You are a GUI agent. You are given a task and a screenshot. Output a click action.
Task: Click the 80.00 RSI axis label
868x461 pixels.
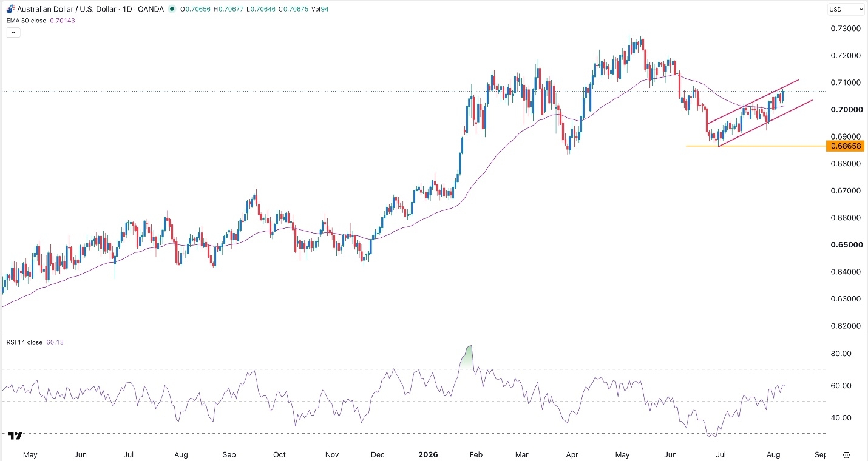[841, 354]
